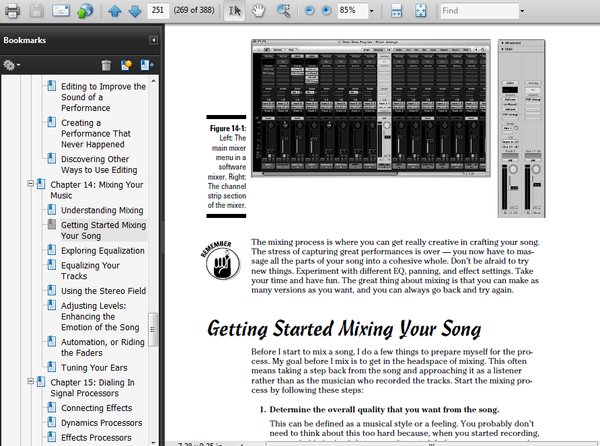The height and width of the screenshot is (446, 600).
Task: Click the Print icon in the toolbar
Action: click(10, 11)
